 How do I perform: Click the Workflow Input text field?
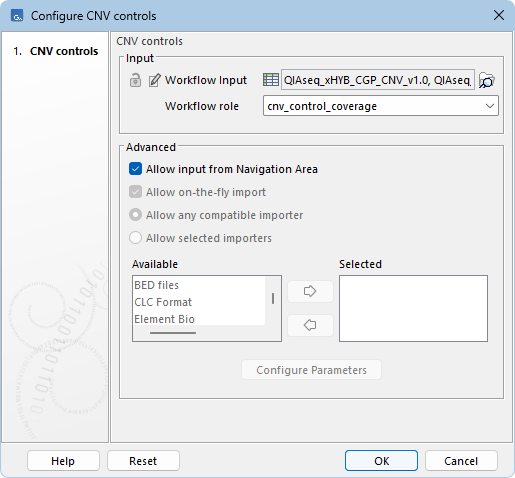coord(378,80)
